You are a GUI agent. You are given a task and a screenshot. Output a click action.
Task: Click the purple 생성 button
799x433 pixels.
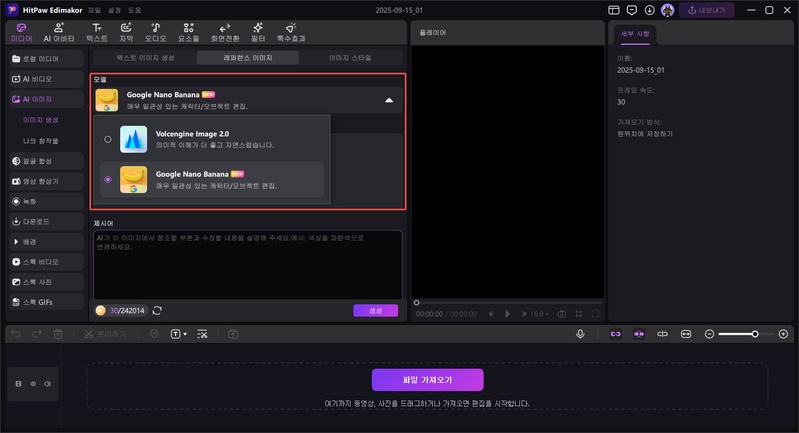pyautogui.click(x=375, y=311)
